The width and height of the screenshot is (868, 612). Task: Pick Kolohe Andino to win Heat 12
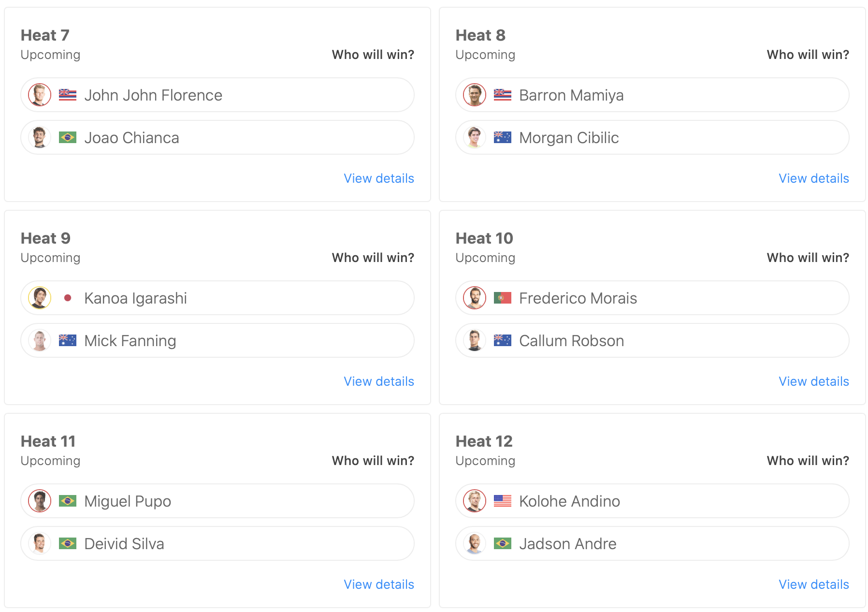(652, 501)
